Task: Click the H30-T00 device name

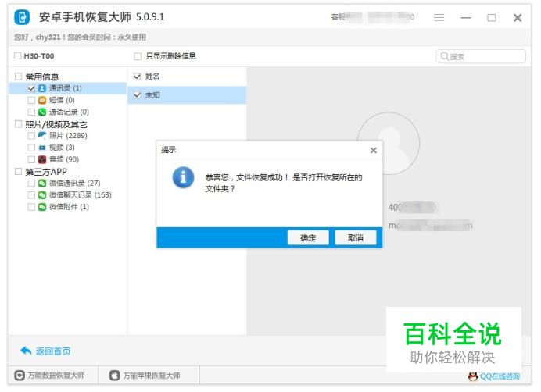Action: [x=39, y=56]
